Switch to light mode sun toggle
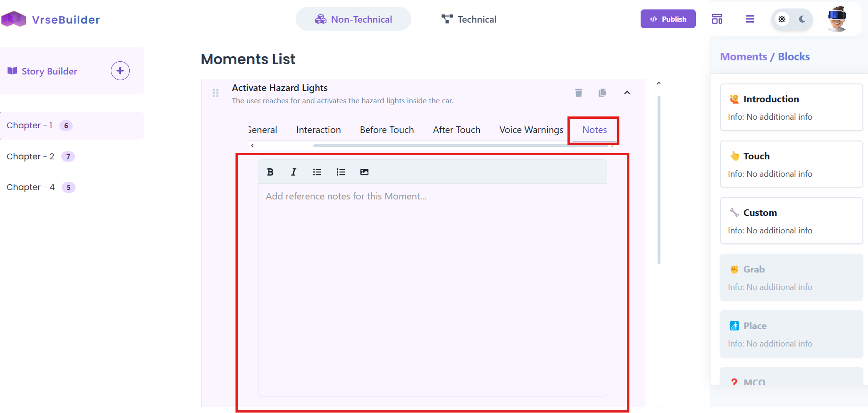The width and height of the screenshot is (868, 413). coord(782,19)
